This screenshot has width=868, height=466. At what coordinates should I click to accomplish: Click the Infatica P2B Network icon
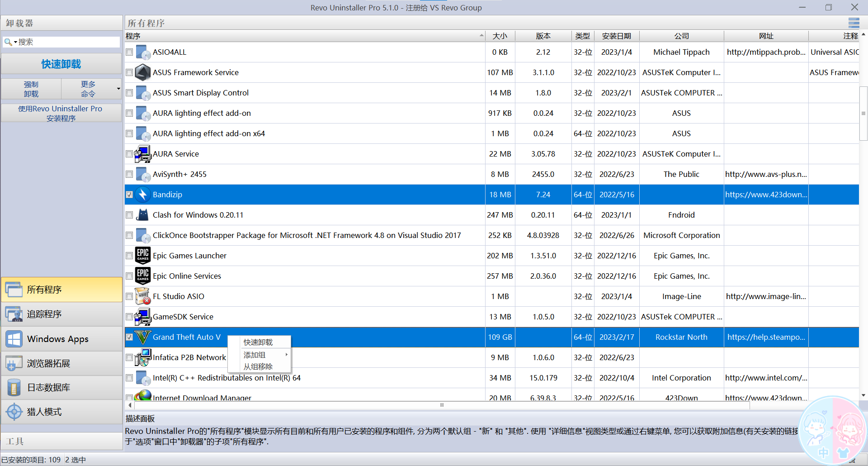point(143,357)
